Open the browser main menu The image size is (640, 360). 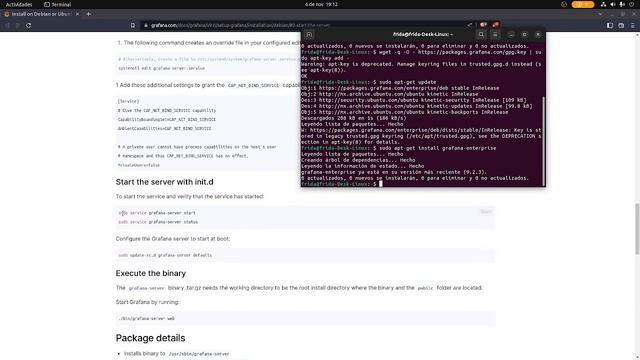(633, 25)
